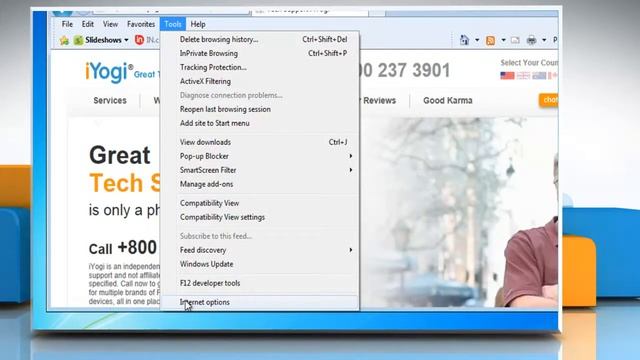Open the Help menu
Image resolution: width=640 pixels, height=360 pixels.
point(198,24)
